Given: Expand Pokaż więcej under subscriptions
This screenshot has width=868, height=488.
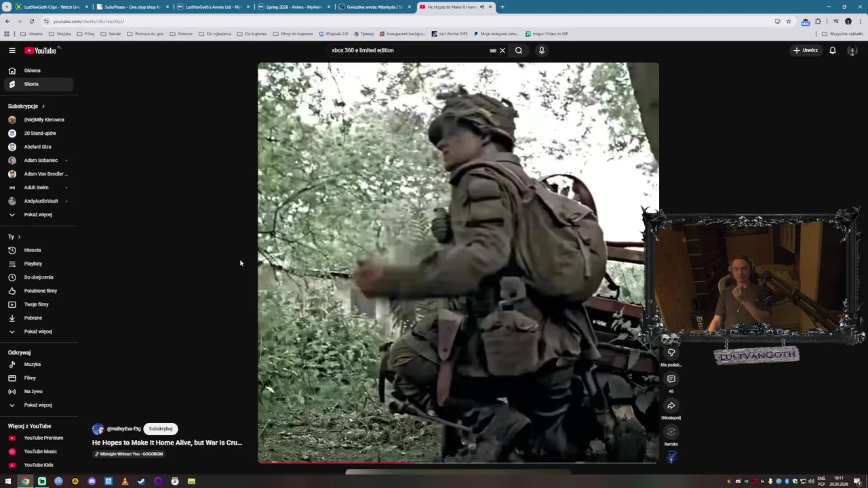Looking at the screenshot, I should (x=37, y=214).
